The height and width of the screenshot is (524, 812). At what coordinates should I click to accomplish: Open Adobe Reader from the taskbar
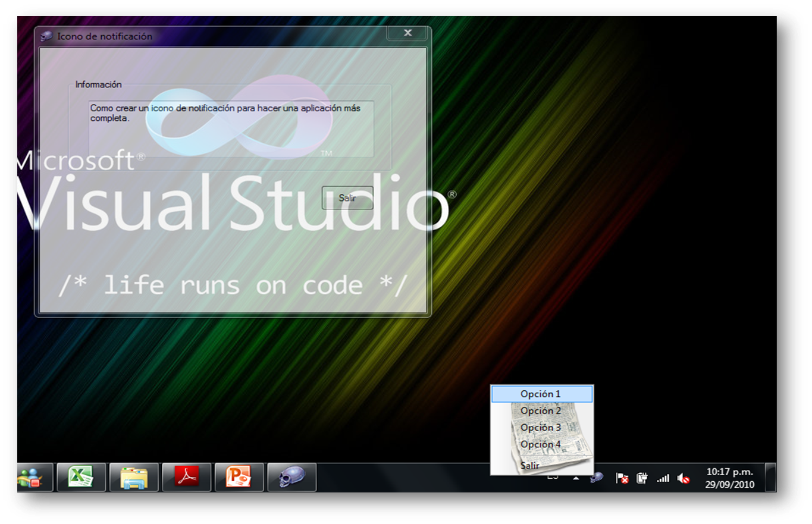186,477
